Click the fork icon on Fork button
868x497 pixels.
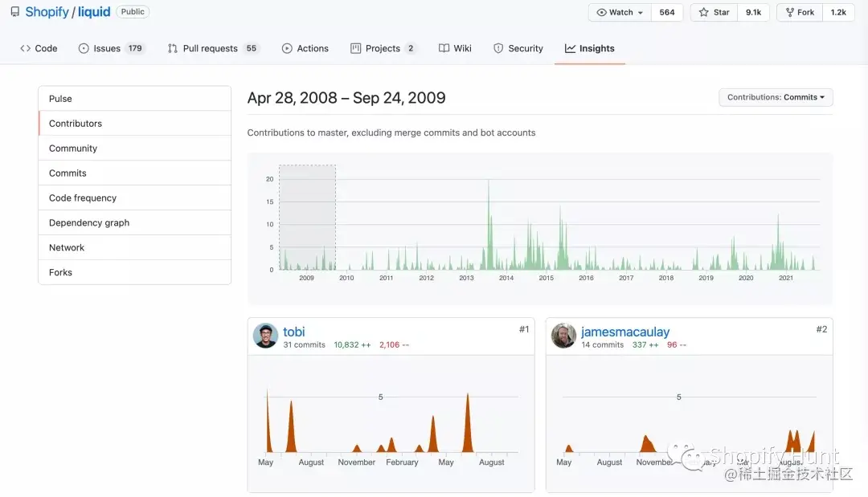(x=789, y=12)
